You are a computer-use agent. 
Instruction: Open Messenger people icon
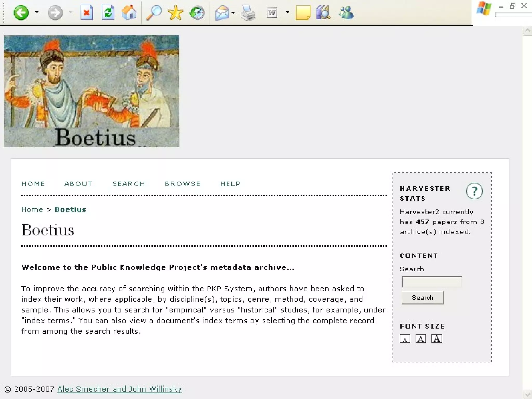coord(346,12)
